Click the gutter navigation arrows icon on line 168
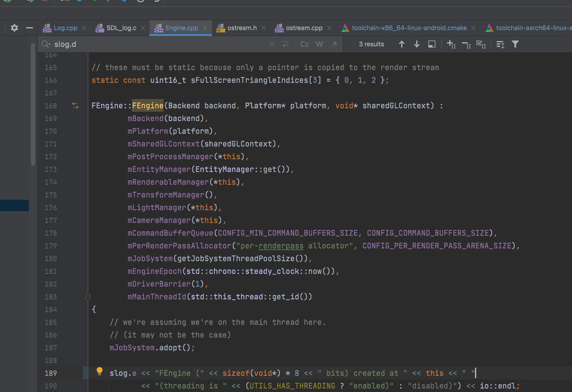 coord(76,106)
